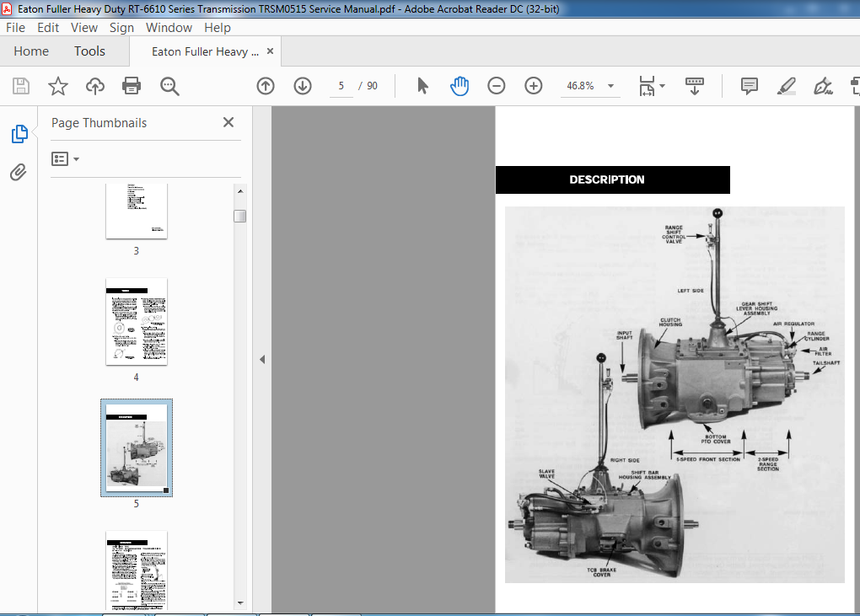Add a bookmark with the star icon
Screen dimensions: 860x616
click(x=57, y=86)
